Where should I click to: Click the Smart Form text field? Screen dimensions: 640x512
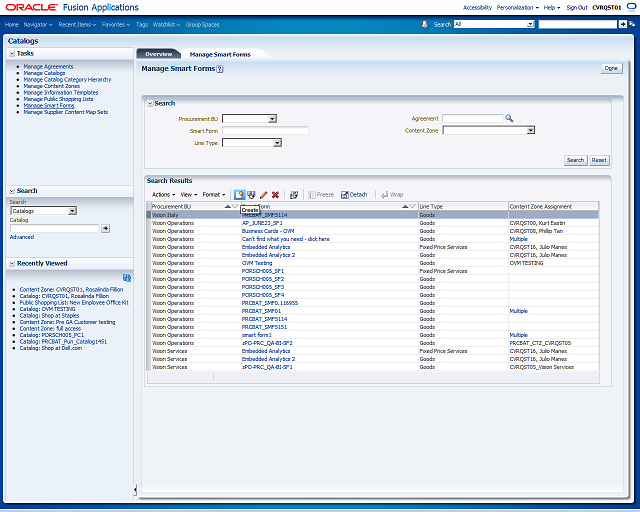click(x=265, y=131)
